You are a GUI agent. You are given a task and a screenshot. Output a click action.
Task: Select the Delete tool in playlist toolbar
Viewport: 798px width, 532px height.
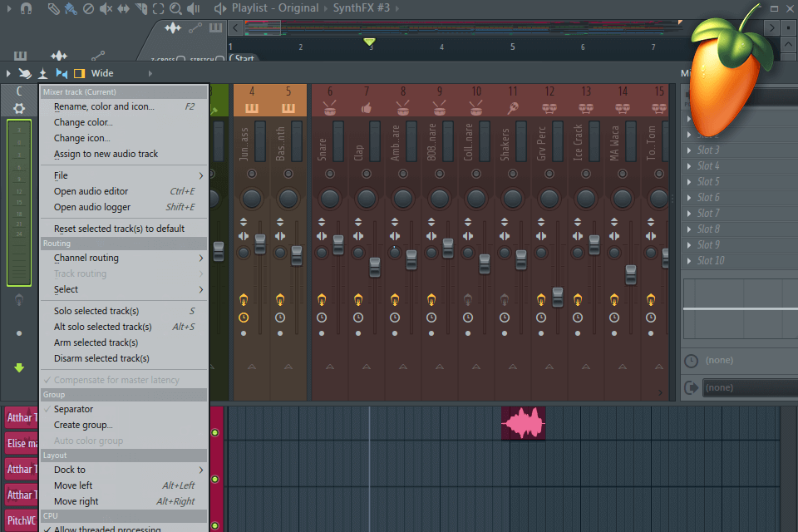[88, 8]
